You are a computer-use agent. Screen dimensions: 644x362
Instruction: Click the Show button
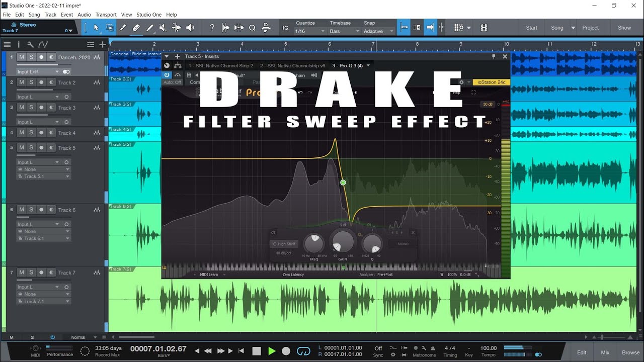point(624,28)
